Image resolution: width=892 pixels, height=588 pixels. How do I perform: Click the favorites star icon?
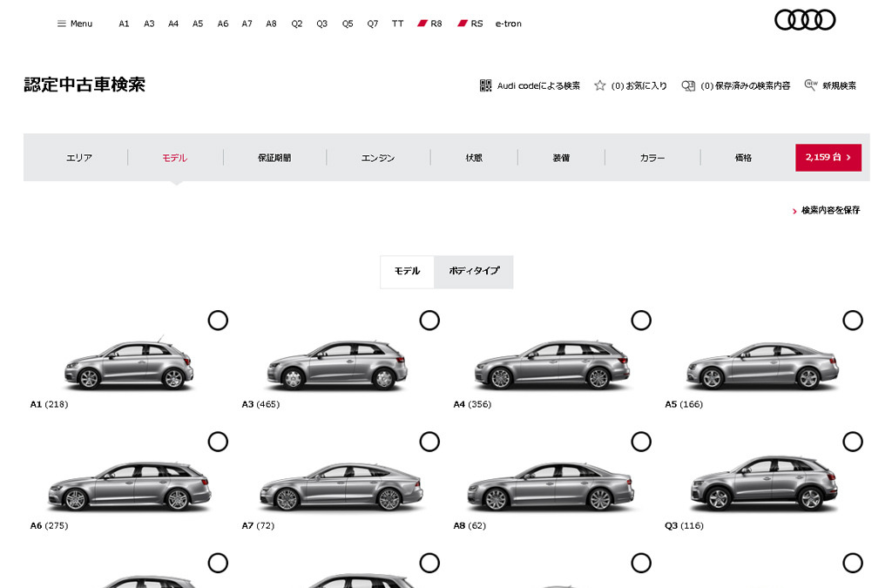click(599, 85)
